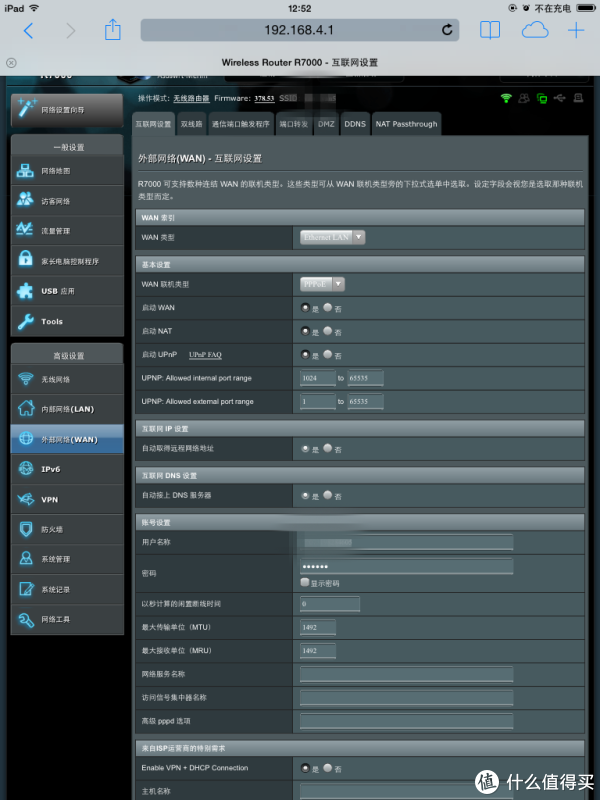Open the UPnP FAQ link

pos(205,355)
